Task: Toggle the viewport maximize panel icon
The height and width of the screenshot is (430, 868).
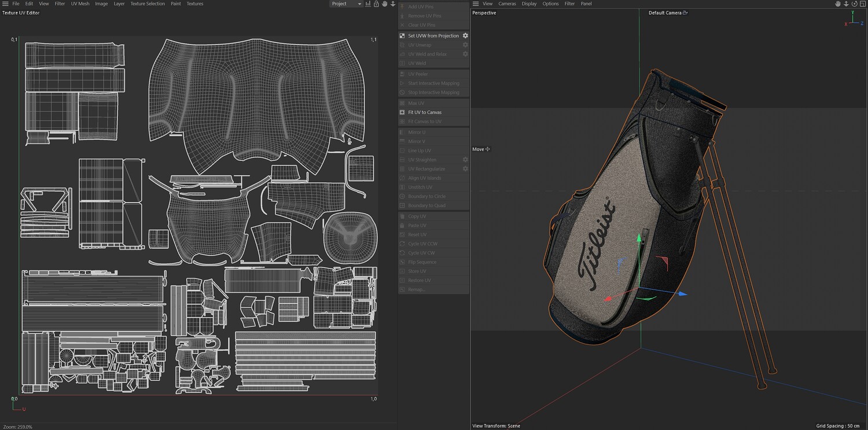Action: [862, 3]
